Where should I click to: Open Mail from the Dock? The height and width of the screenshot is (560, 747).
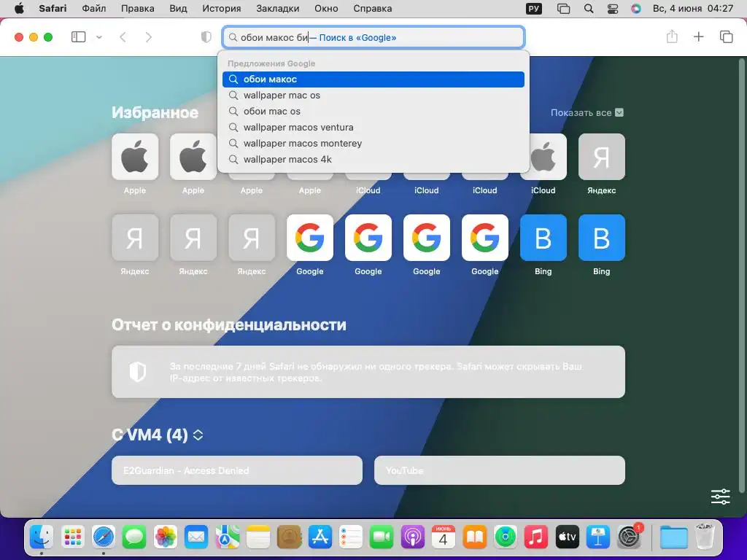point(196,537)
